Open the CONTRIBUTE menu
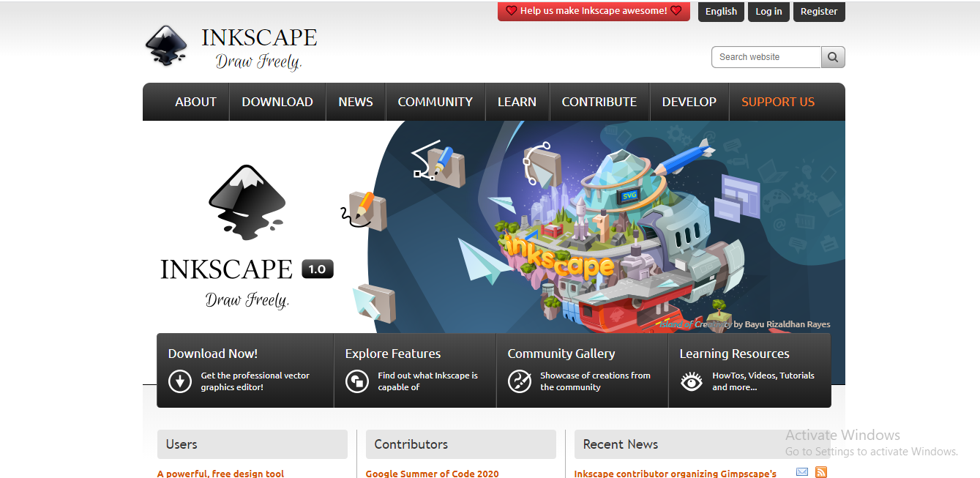980x478 pixels. tap(599, 102)
